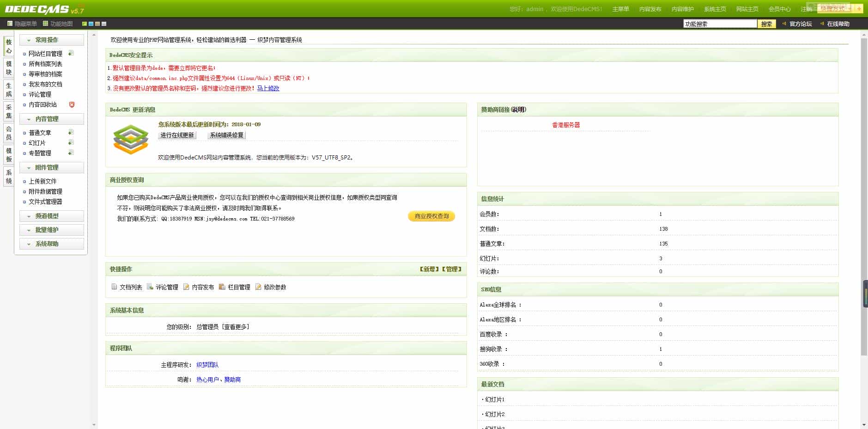Pick the tan skin color swatch
Image resolution: width=868 pixels, height=429 pixels.
point(97,24)
